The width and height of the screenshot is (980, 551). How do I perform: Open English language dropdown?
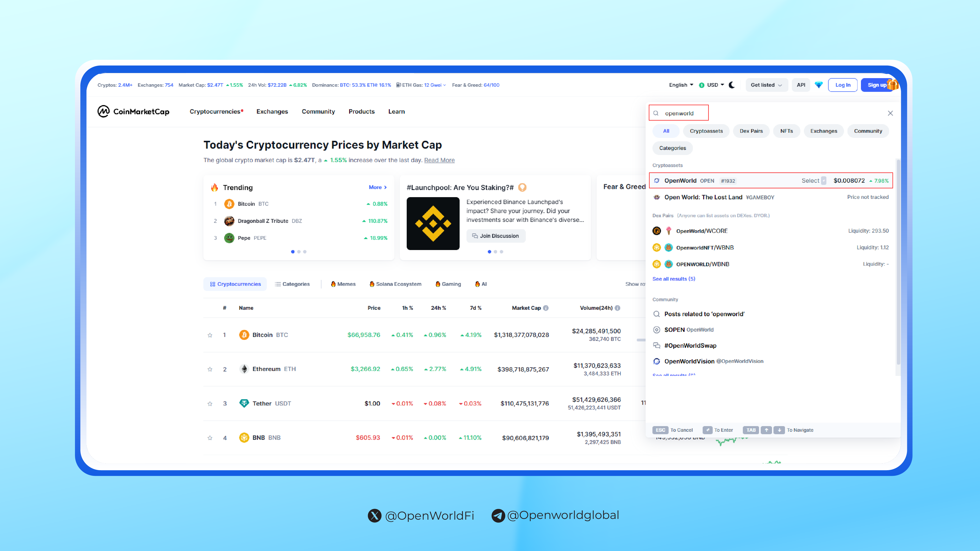click(681, 85)
